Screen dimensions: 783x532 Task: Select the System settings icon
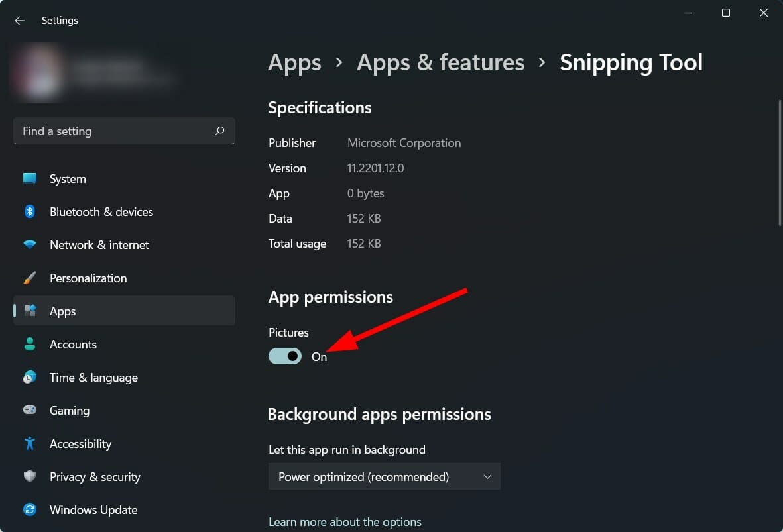click(x=30, y=178)
